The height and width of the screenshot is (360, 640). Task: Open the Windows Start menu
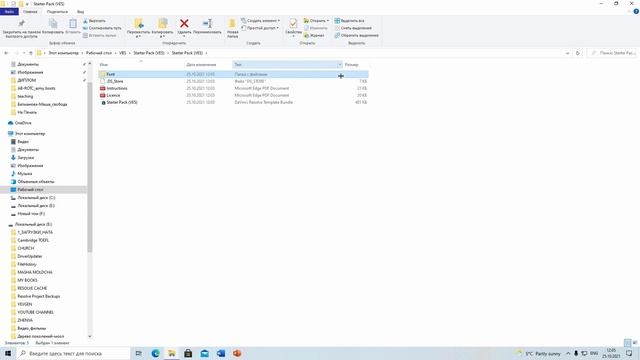click(8, 353)
